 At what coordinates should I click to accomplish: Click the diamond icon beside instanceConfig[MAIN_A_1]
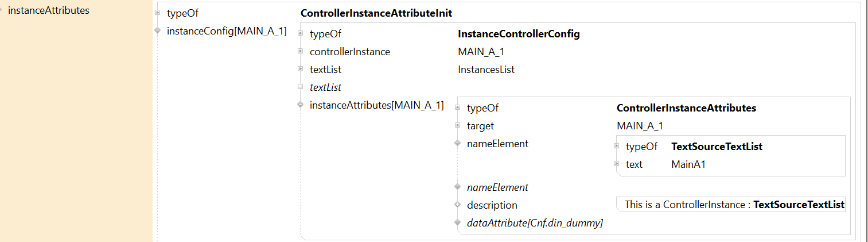(158, 31)
